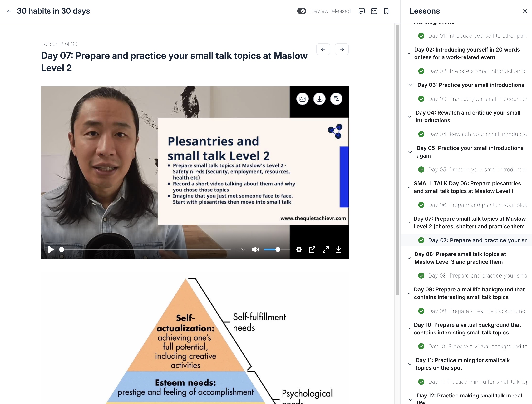Open Day 10 virtual background lesson
This screenshot has width=532, height=404.
[x=477, y=346]
